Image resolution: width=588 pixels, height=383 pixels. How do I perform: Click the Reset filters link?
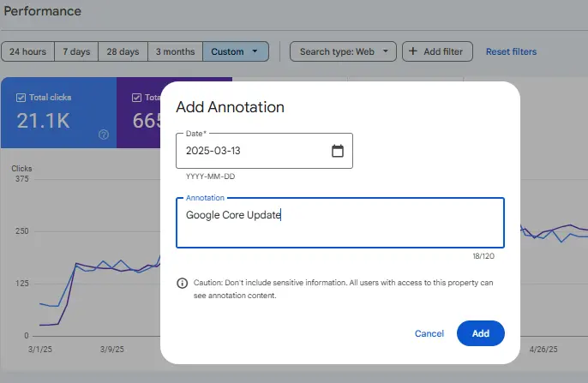(511, 51)
